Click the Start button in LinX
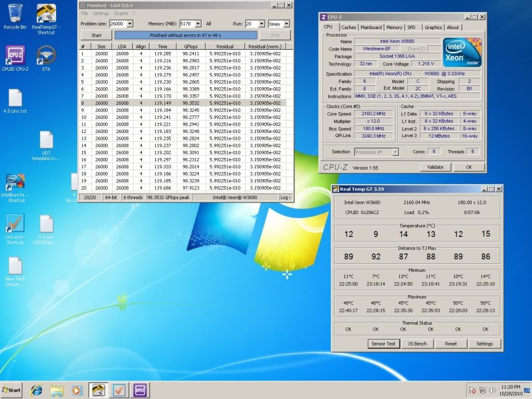The width and height of the screenshot is (532, 399). (x=96, y=35)
